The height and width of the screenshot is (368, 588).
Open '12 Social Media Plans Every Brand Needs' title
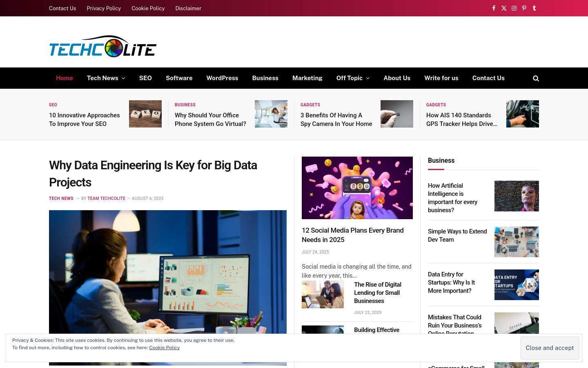(x=353, y=235)
